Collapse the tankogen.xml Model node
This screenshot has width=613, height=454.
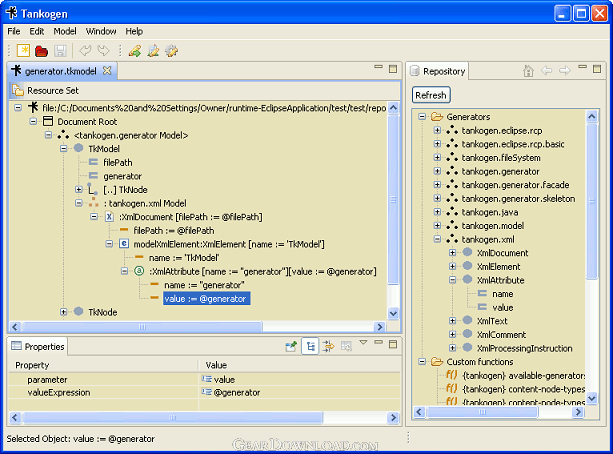79,203
